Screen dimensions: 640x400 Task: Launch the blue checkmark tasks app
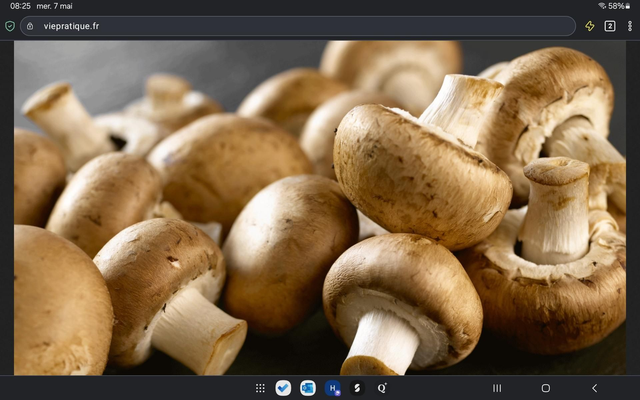pyautogui.click(x=283, y=388)
